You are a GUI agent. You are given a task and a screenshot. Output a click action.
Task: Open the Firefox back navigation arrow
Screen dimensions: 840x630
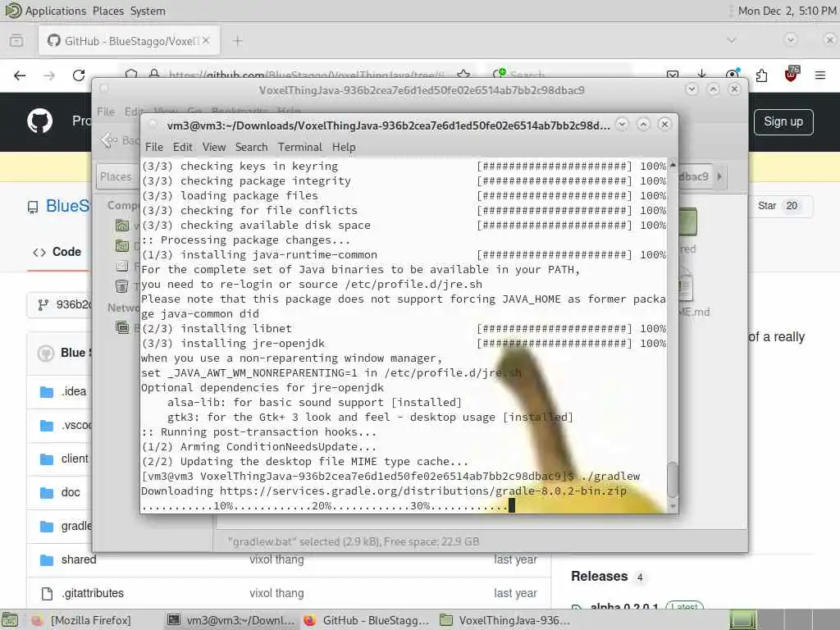point(20,75)
